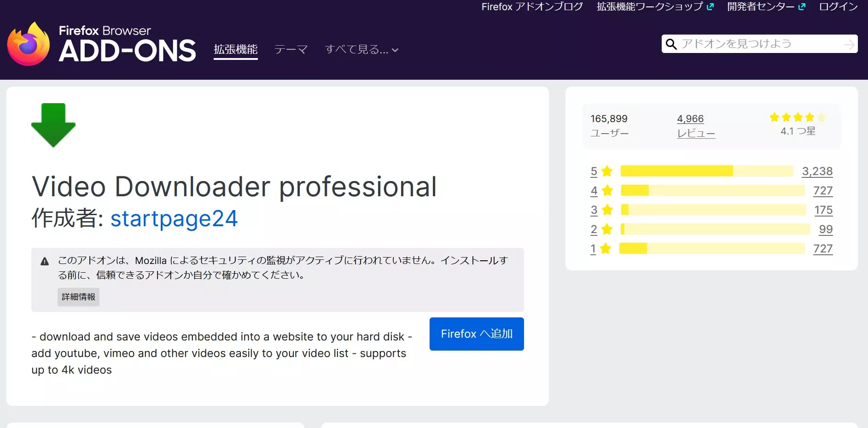The width and height of the screenshot is (868, 428).
Task: Click the Firefox へ追加 button
Action: pyautogui.click(x=477, y=334)
